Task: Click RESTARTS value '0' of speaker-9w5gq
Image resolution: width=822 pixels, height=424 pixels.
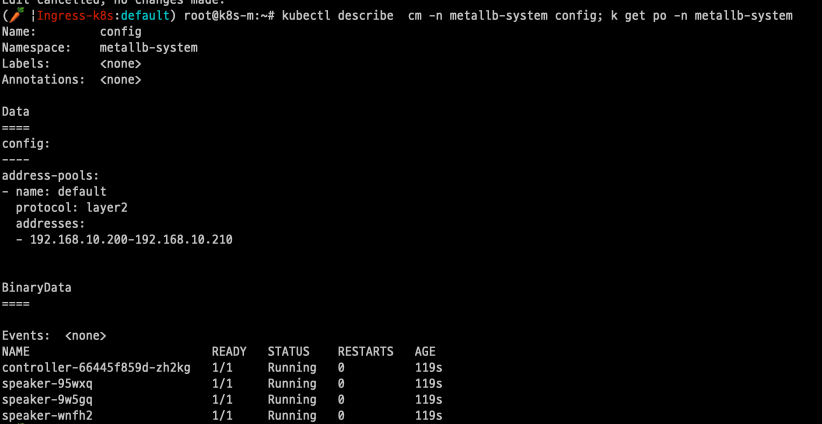Action: point(341,400)
